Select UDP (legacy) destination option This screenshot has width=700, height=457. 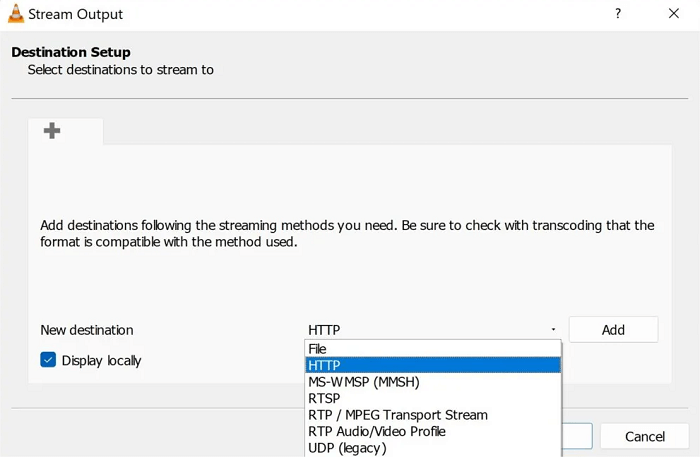coord(433,448)
